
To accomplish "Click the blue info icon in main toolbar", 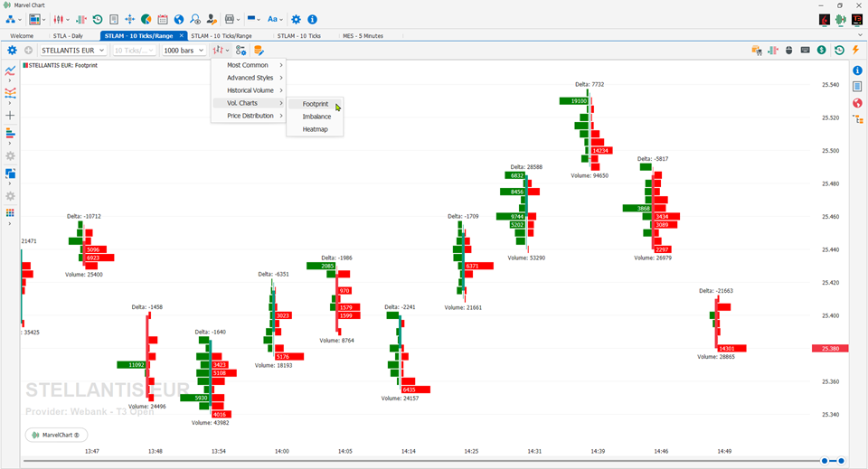I will 312,19.
